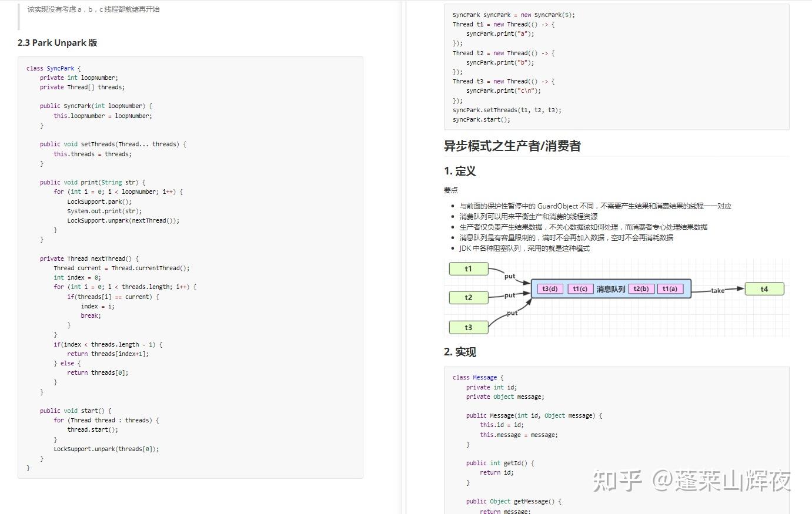Click the 要点 label under 定义
The image size is (812, 514).
click(x=450, y=190)
